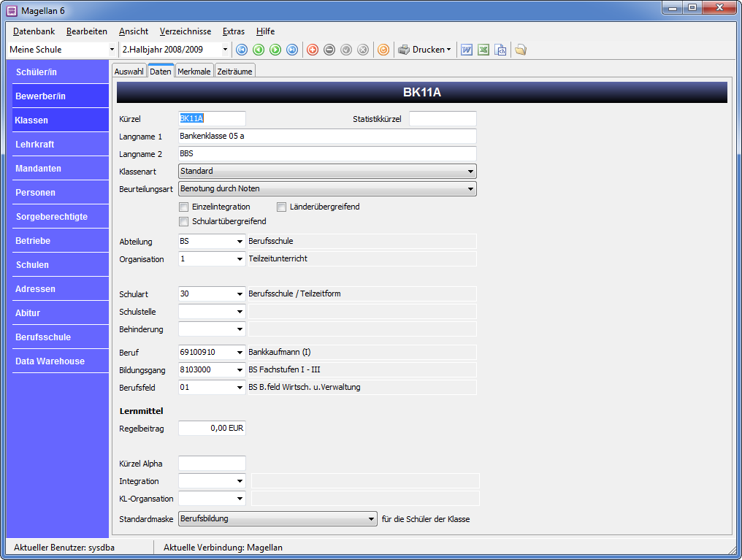This screenshot has width=742, height=560.
Task: Open the Beruf dropdown
Action: pyautogui.click(x=240, y=353)
